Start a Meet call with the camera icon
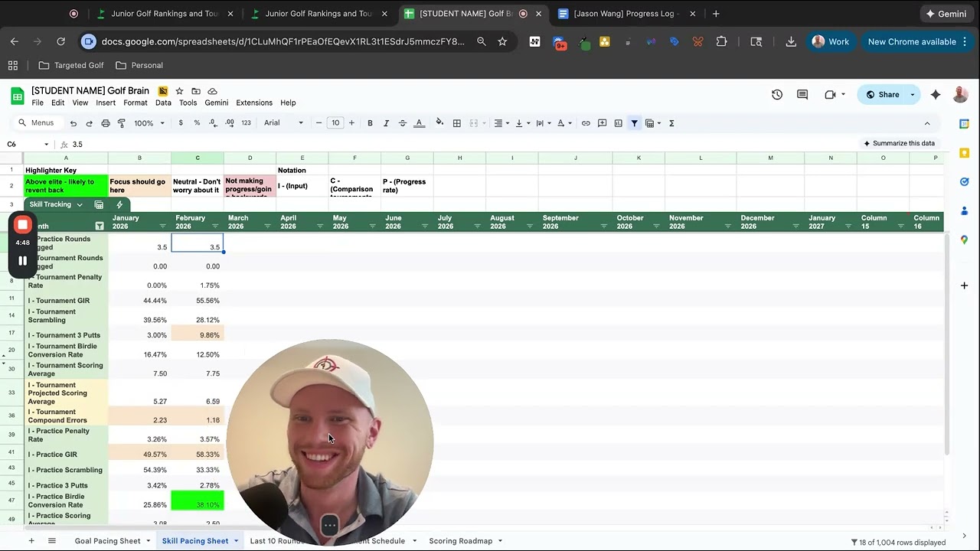This screenshot has width=980, height=551. tap(831, 95)
